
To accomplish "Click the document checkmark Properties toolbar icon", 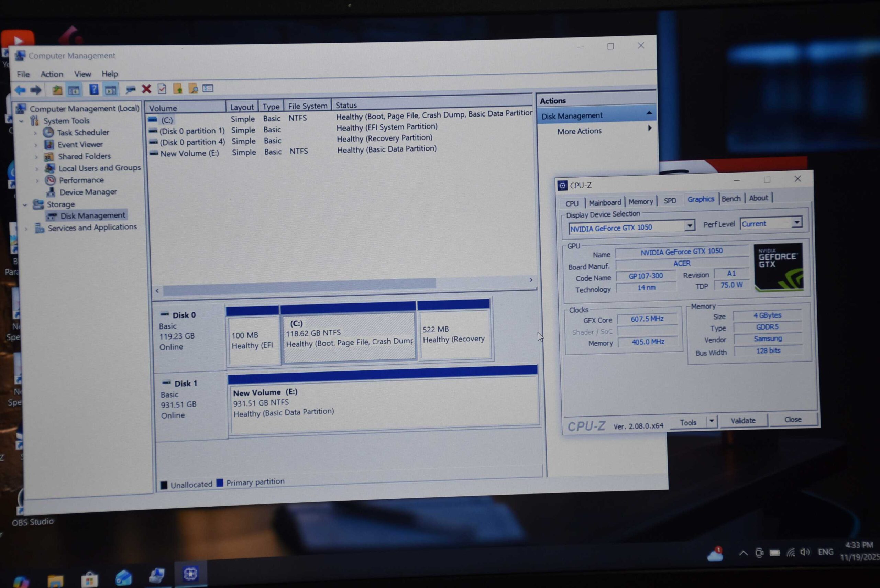I will tap(162, 89).
